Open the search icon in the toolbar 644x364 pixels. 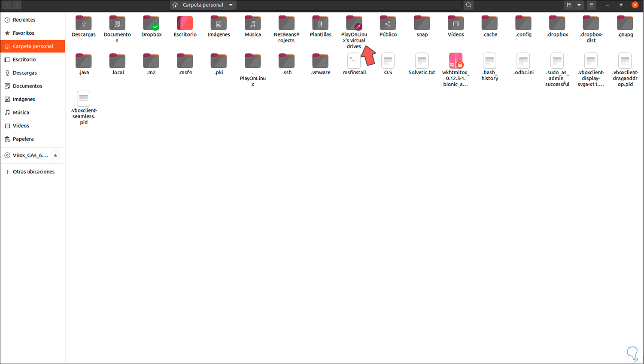[x=468, y=5]
